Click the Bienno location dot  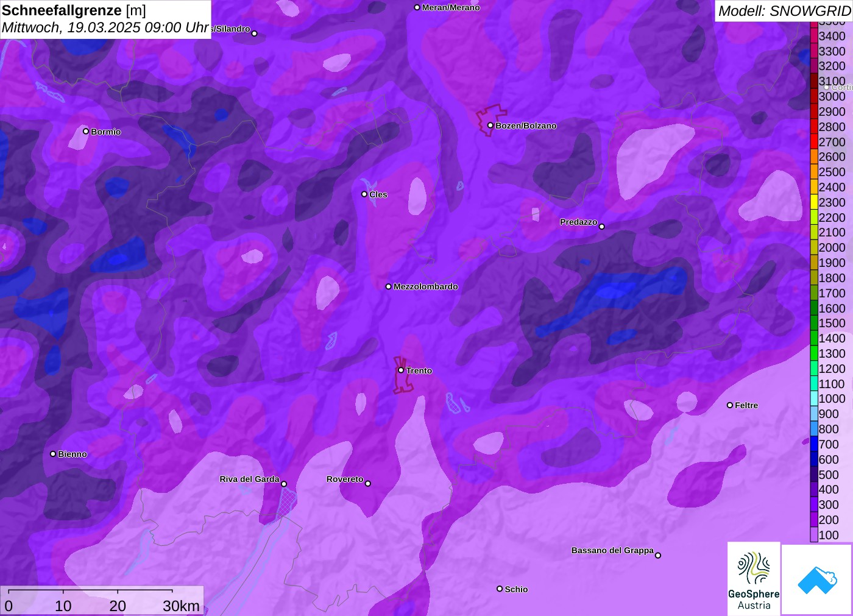pyautogui.click(x=53, y=453)
